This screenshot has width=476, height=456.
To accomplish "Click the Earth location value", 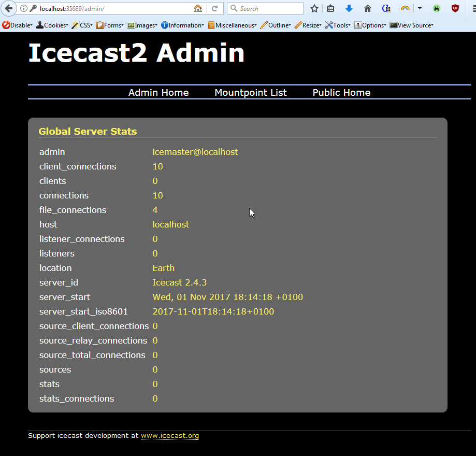I will [x=164, y=268].
